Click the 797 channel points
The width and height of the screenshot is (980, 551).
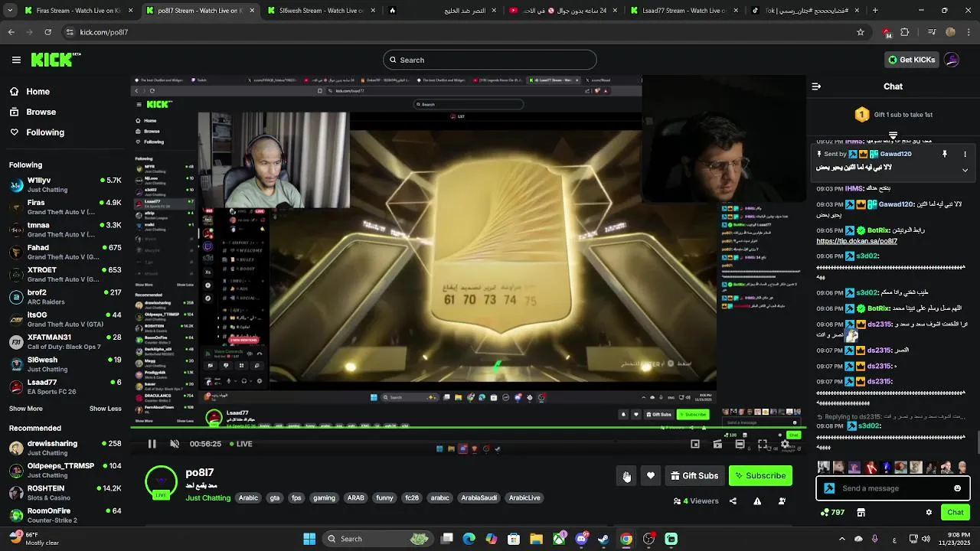click(831, 512)
